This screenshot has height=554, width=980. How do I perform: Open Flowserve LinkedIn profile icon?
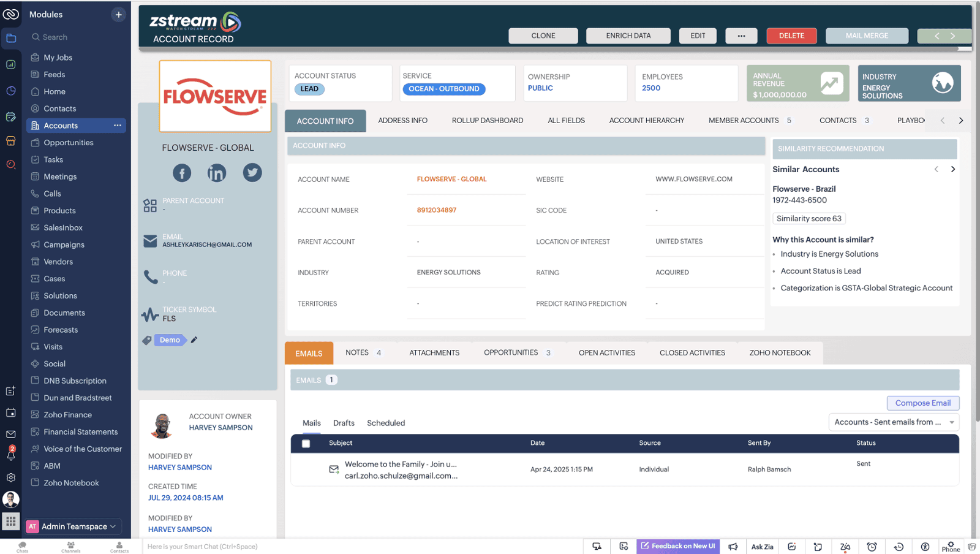[217, 173]
